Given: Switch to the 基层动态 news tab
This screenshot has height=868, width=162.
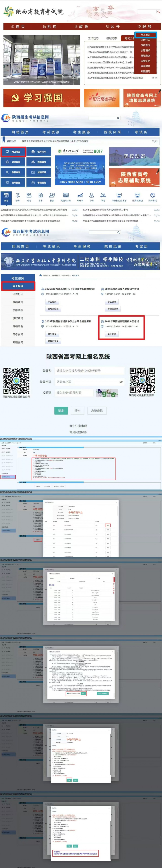Looking at the screenshot, I should click(x=111, y=38).
